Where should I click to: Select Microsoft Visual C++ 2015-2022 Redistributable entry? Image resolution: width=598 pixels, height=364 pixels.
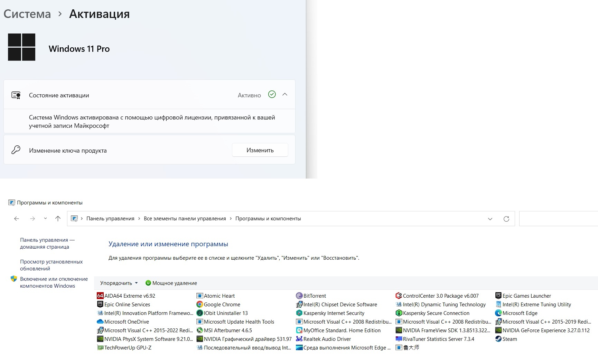(145, 330)
